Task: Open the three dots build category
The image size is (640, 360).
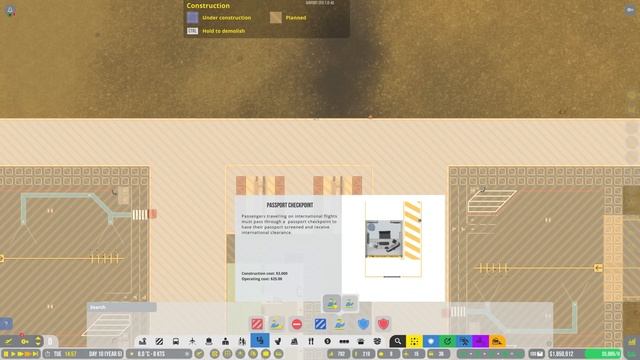Action: click(344, 341)
